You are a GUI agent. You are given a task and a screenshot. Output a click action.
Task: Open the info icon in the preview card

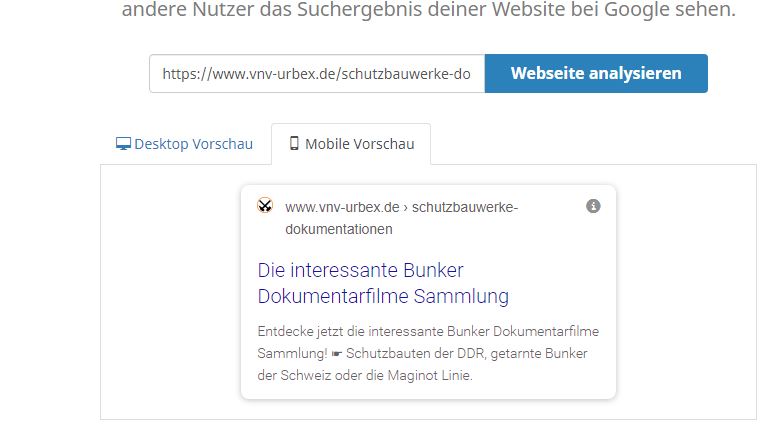click(x=593, y=206)
